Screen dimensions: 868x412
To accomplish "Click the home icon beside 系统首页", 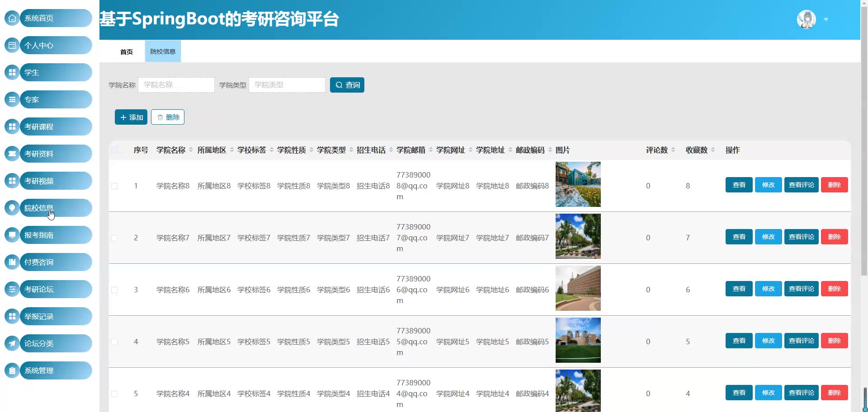I will [12, 18].
